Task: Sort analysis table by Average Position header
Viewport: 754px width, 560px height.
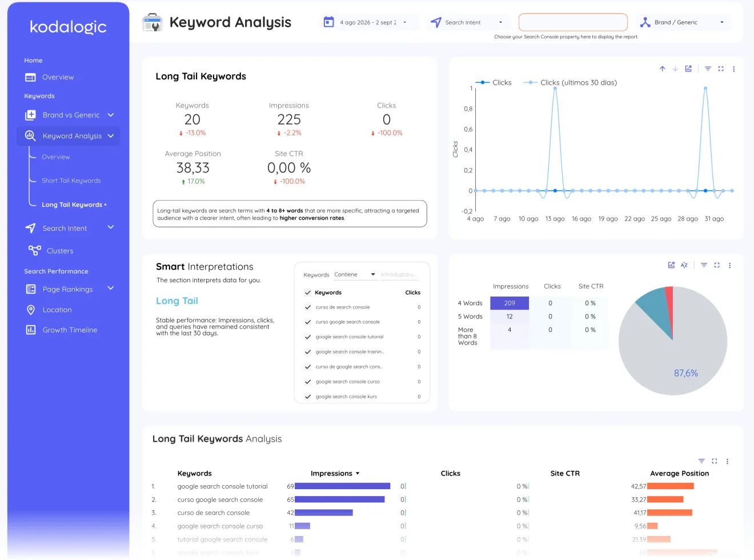Action: (x=679, y=474)
